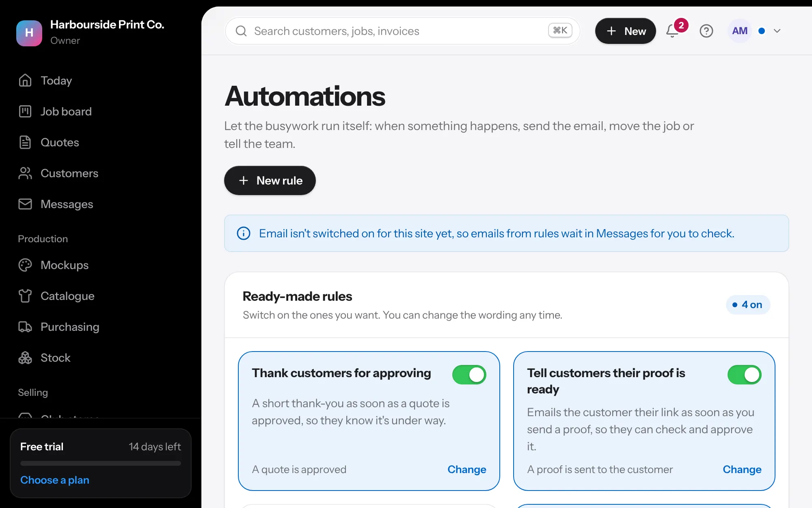Click the info icon in email banner

(x=244, y=233)
